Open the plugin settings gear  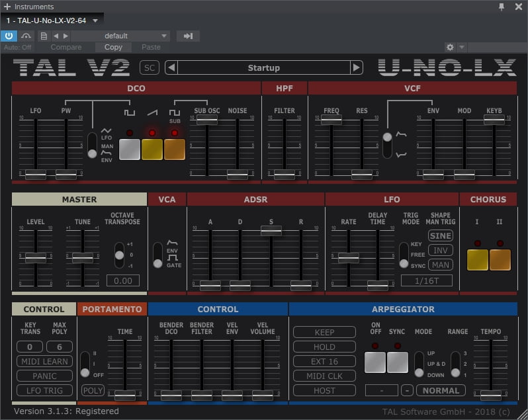(x=450, y=47)
